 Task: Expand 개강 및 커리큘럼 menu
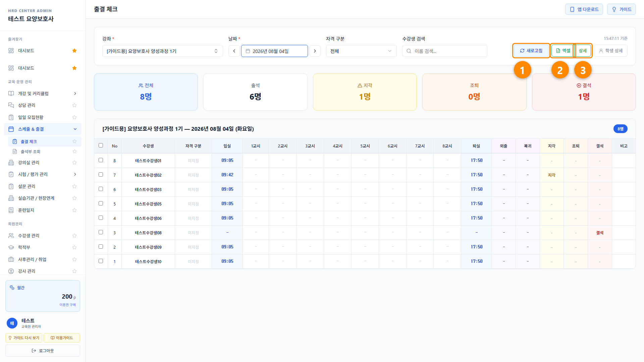click(x=43, y=94)
